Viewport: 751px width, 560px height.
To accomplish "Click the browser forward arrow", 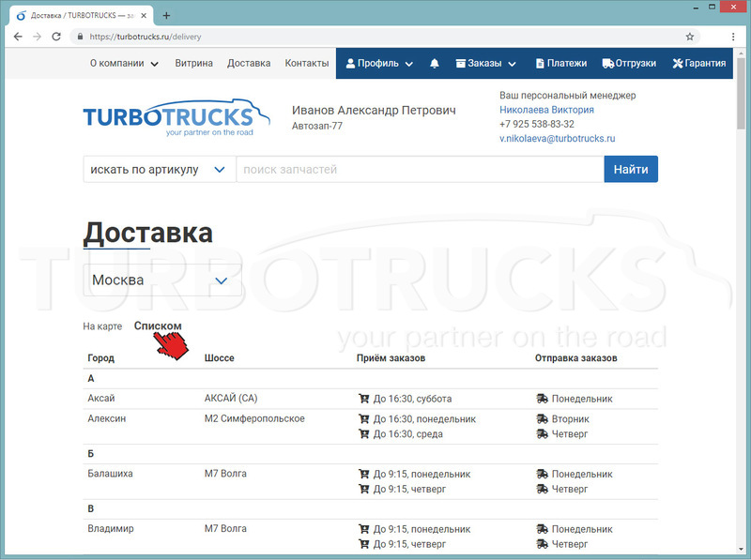I will 37,37.
